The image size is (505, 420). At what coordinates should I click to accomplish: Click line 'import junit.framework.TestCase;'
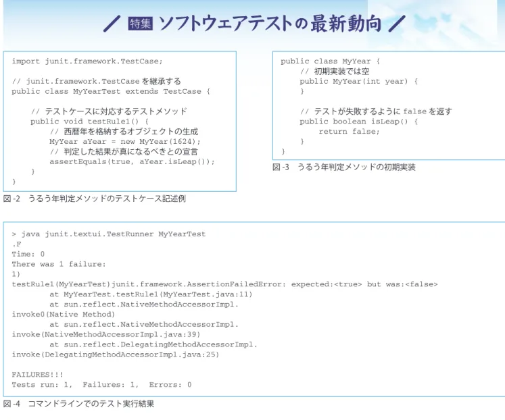[87, 61]
